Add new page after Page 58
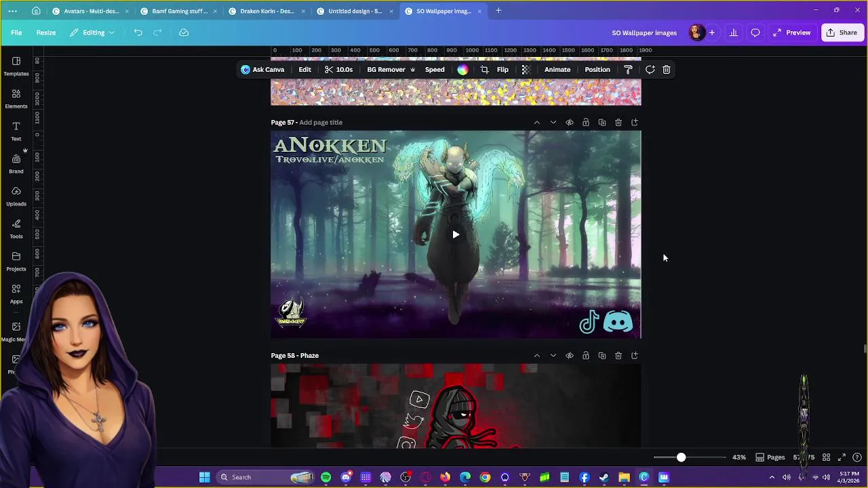Screen dimensions: 868x488 pos(635,356)
